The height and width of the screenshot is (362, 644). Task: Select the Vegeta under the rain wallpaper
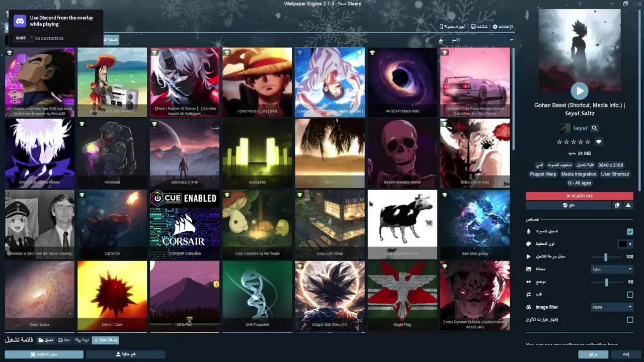(40, 82)
